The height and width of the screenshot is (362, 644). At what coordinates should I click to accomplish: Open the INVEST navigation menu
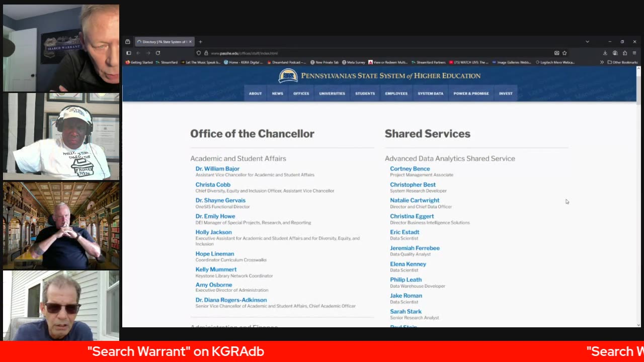(506, 94)
